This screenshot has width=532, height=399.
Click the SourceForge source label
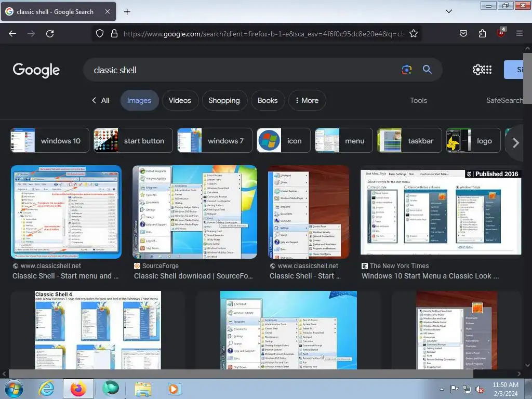click(x=160, y=265)
